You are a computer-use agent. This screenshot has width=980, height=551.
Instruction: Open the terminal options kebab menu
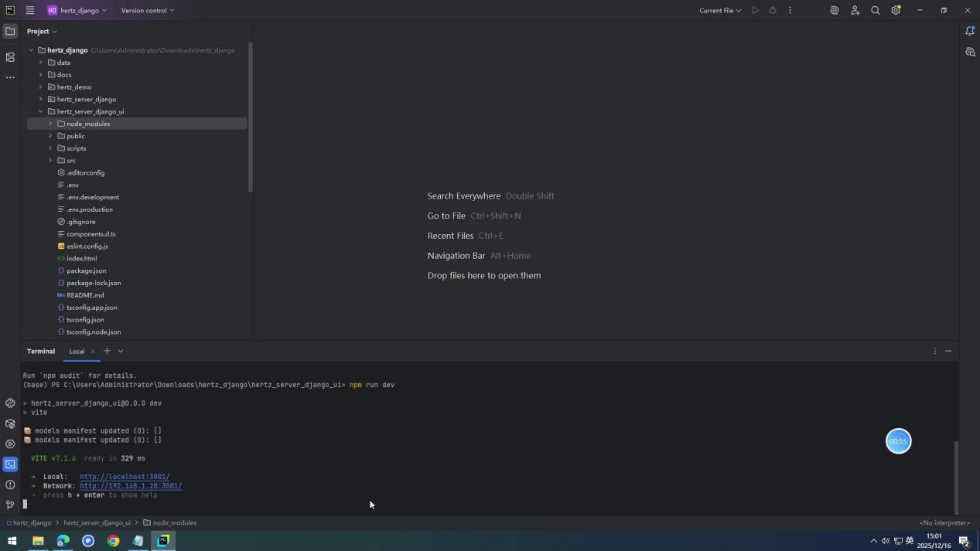(x=934, y=351)
